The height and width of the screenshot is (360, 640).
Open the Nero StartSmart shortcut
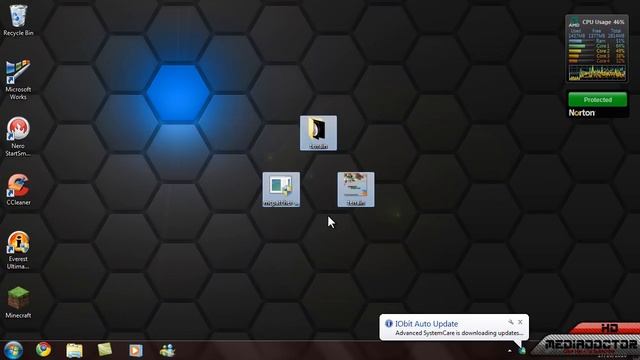pyautogui.click(x=18, y=136)
